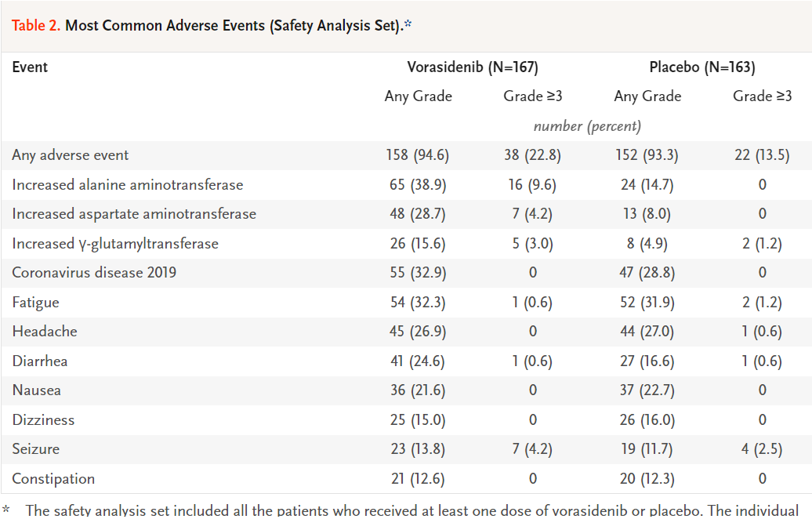Screen dimensions: 812x519
Task: Select the 'Fatigue' row label
Action: (36, 303)
